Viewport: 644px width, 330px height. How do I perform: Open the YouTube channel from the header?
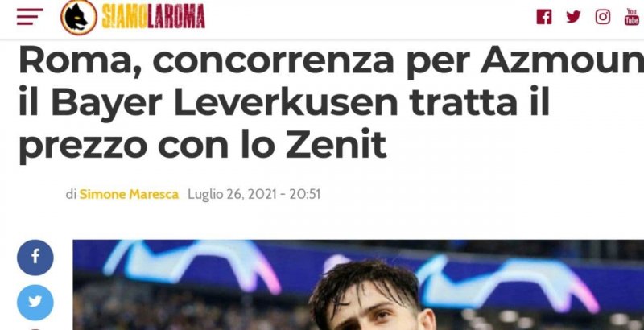coord(632,17)
